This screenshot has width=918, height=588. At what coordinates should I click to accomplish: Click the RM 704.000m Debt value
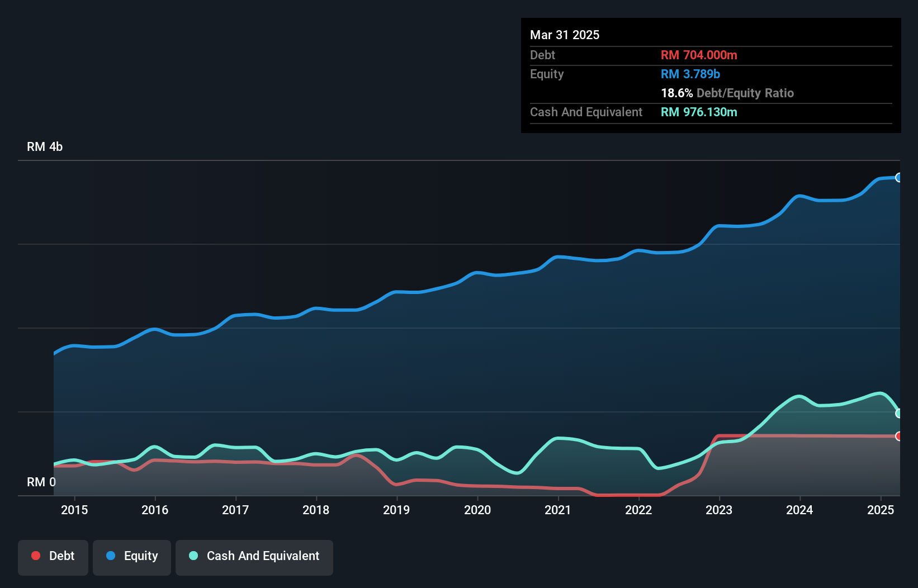tap(699, 55)
